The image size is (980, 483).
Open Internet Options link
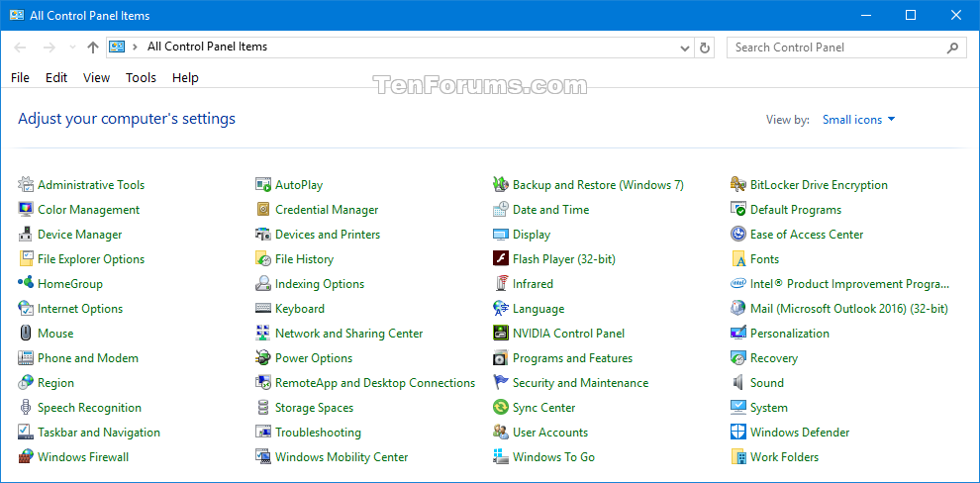point(80,309)
